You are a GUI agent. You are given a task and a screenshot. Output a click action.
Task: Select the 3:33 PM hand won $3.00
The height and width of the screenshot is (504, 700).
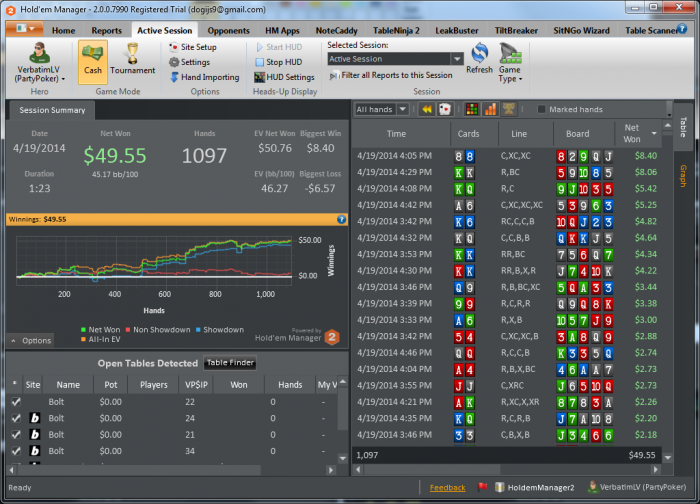tap(507, 320)
